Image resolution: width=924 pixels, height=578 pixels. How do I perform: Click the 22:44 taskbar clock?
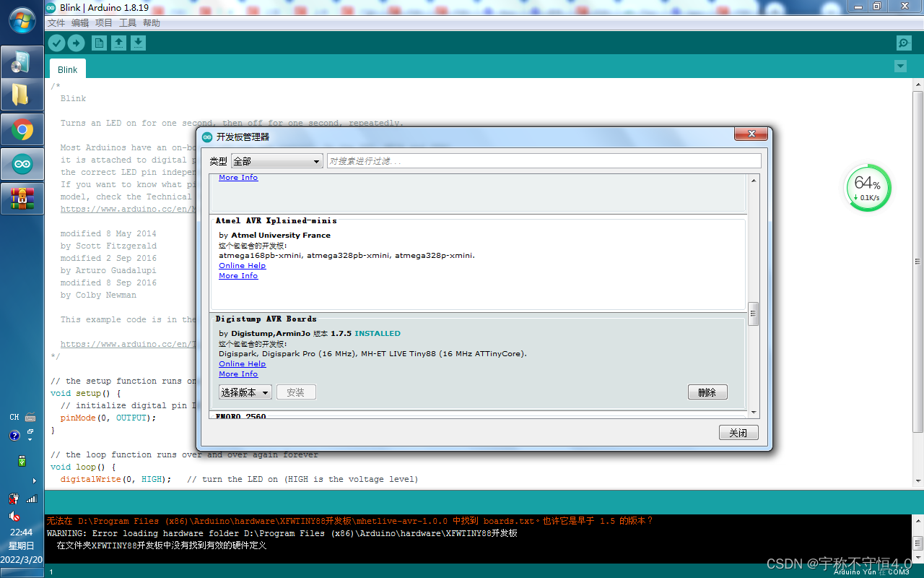(22, 532)
